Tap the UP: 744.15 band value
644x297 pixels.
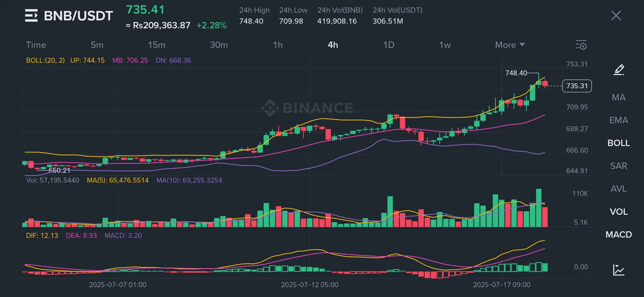pos(88,60)
